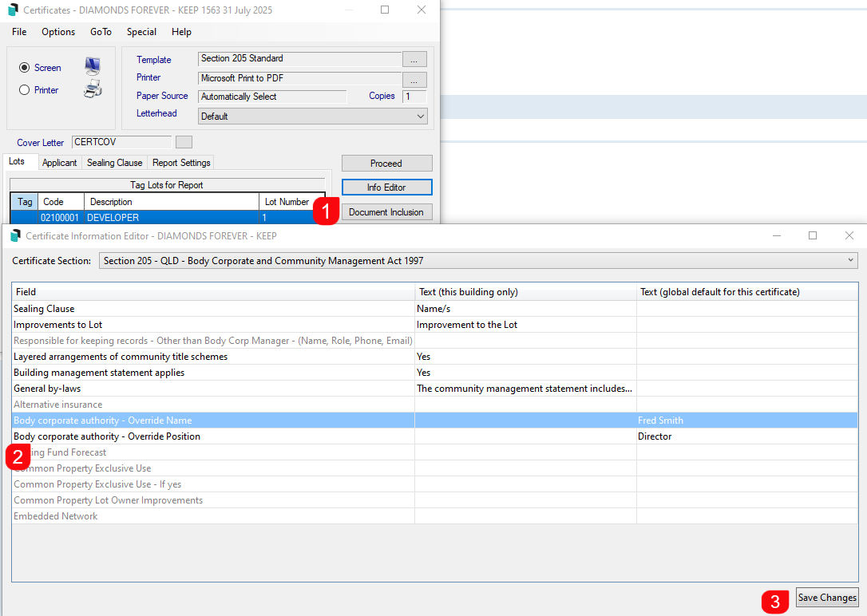Open the GoTo menu
This screenshot has height=616, width=867.
coord(101,32)
